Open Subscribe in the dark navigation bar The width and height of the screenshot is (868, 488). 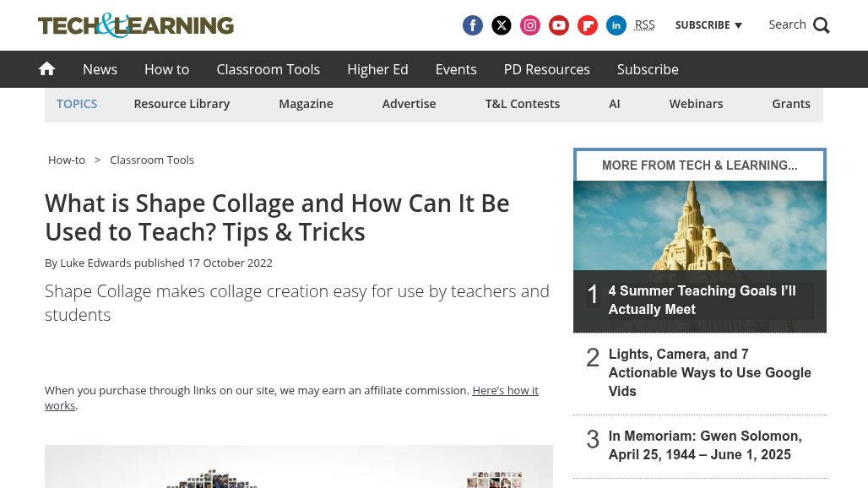[x=648, y=69]
